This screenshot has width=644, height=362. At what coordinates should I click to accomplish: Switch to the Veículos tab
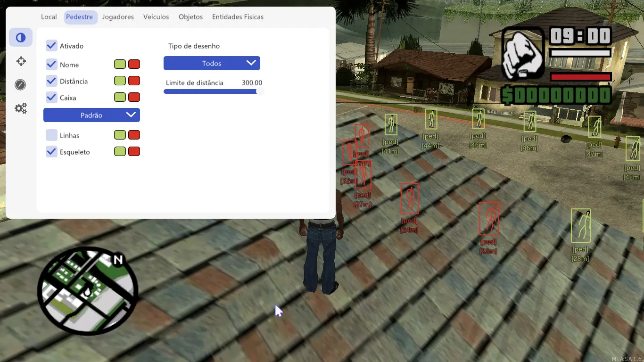(x=156, y=17)
